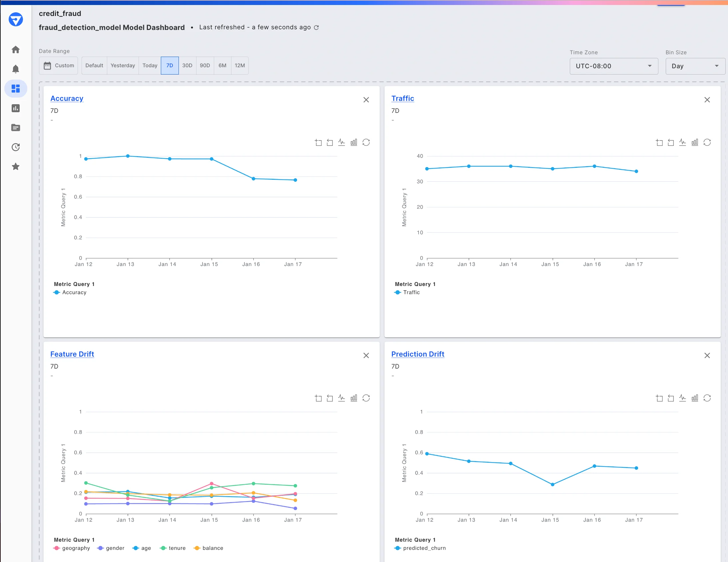This screenshot has height=562, width=728.
Task: Switch Accuracy chart to bar view
Action: (354, 142)
